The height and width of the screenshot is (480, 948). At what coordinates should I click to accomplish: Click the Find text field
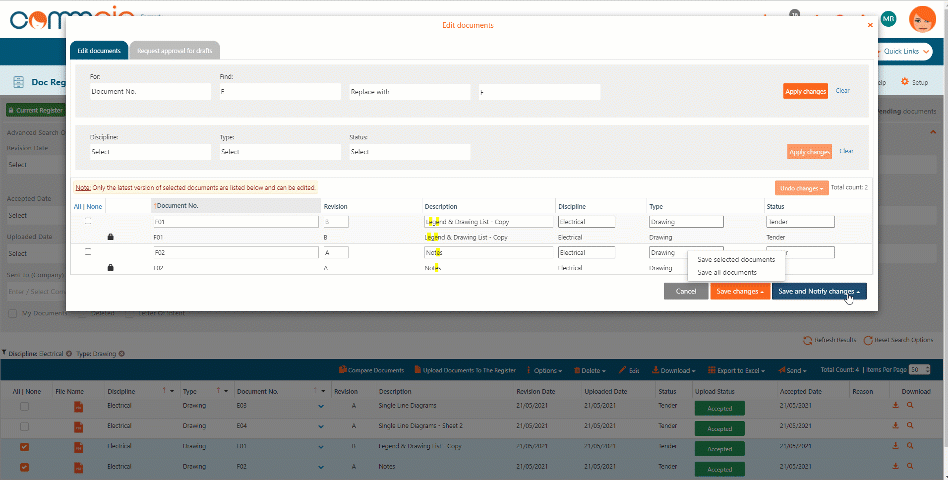(280, 92)
